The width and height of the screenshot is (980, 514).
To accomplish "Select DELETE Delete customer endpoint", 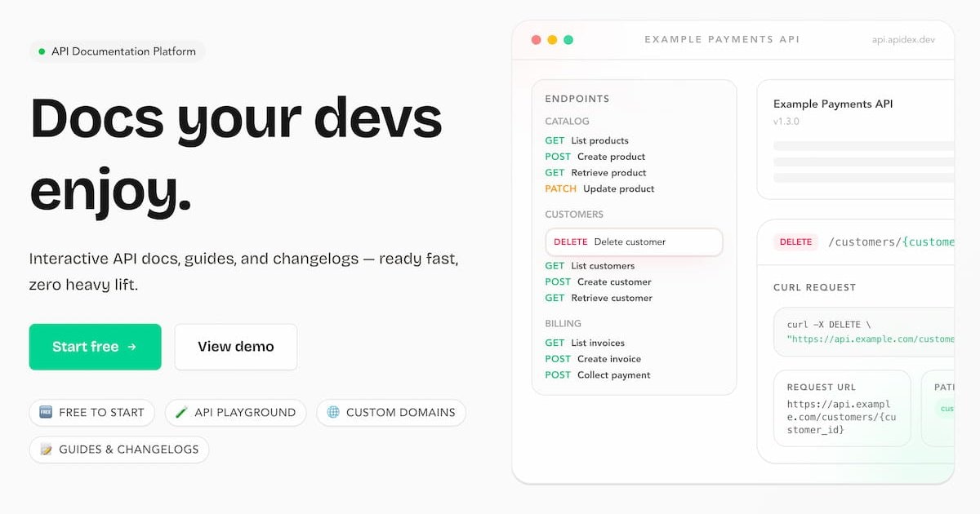I will coord(634,241).
